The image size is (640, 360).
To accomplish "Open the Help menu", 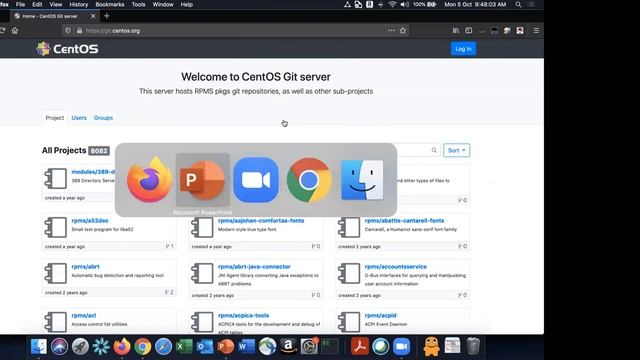I will [x=187, y=4].
